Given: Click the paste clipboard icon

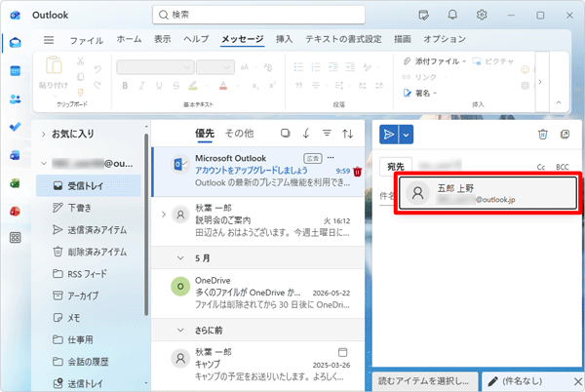Looking at the screenshot, I should coord(54,65).
